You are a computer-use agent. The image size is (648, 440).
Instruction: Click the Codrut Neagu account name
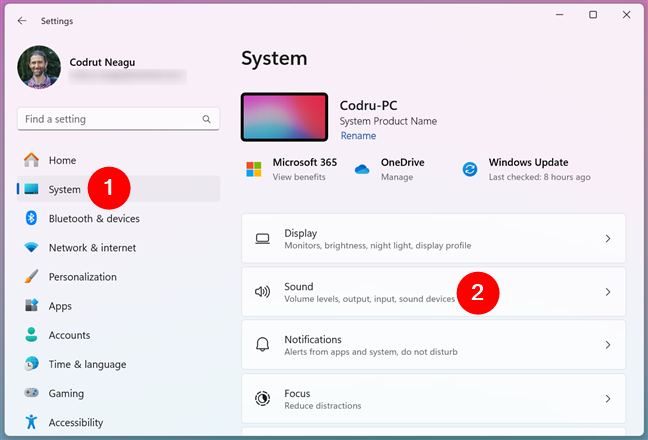click(x=102, y=62)
